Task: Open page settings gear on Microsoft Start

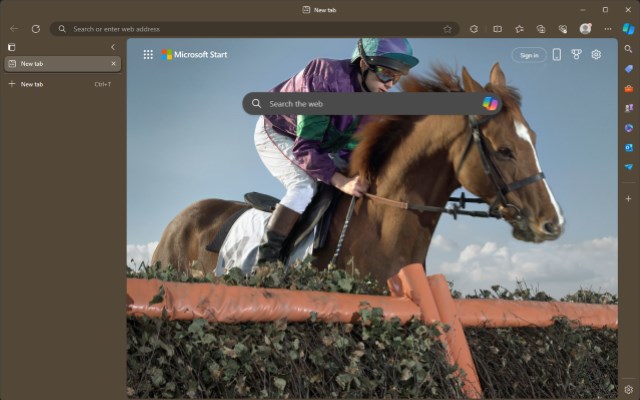Action: tap(596, 55)
